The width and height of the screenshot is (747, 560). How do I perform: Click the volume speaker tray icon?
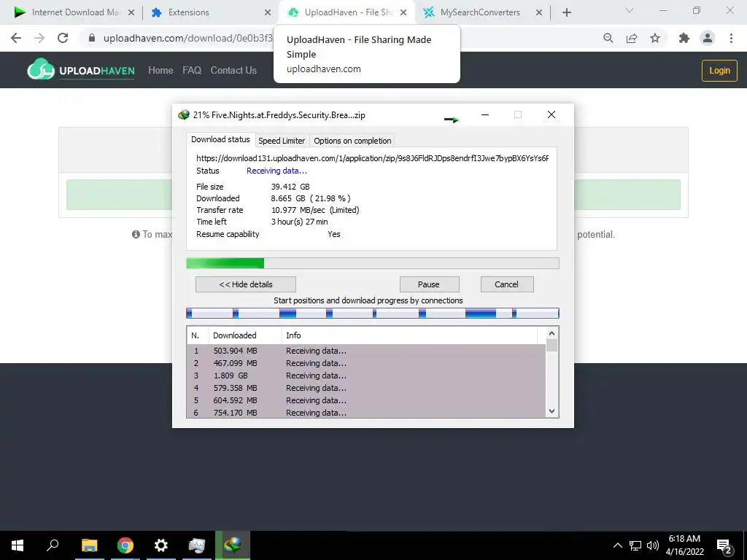point(653,545)
